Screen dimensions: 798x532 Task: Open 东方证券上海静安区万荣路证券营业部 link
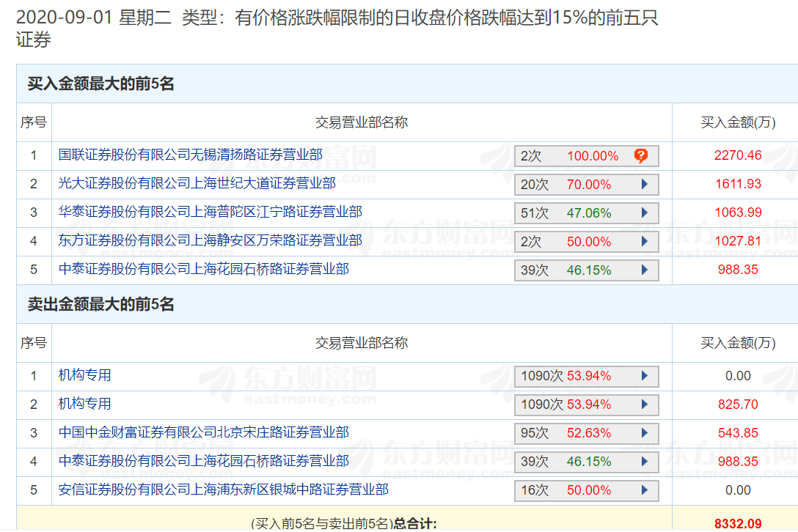[x=211, y=240]
